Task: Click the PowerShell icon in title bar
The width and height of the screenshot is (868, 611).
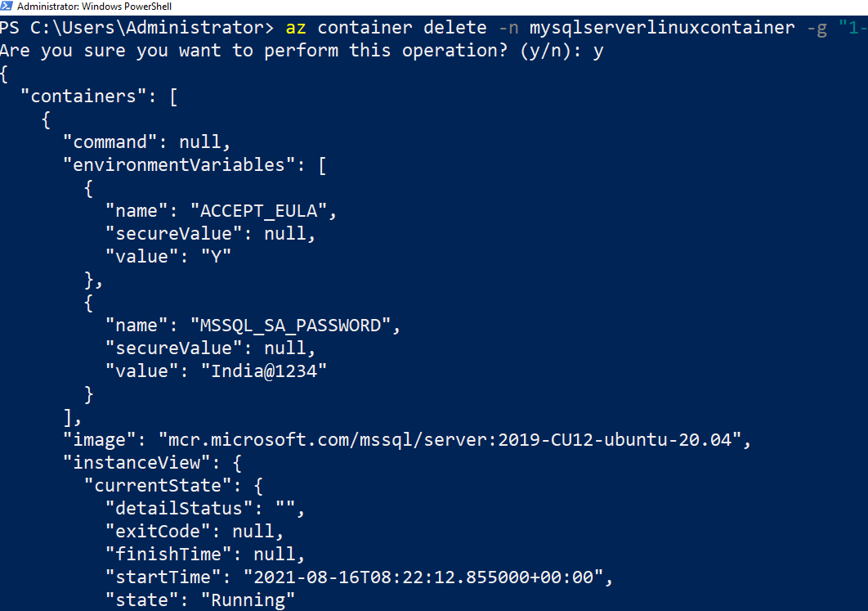Action: tap(7, 7)
